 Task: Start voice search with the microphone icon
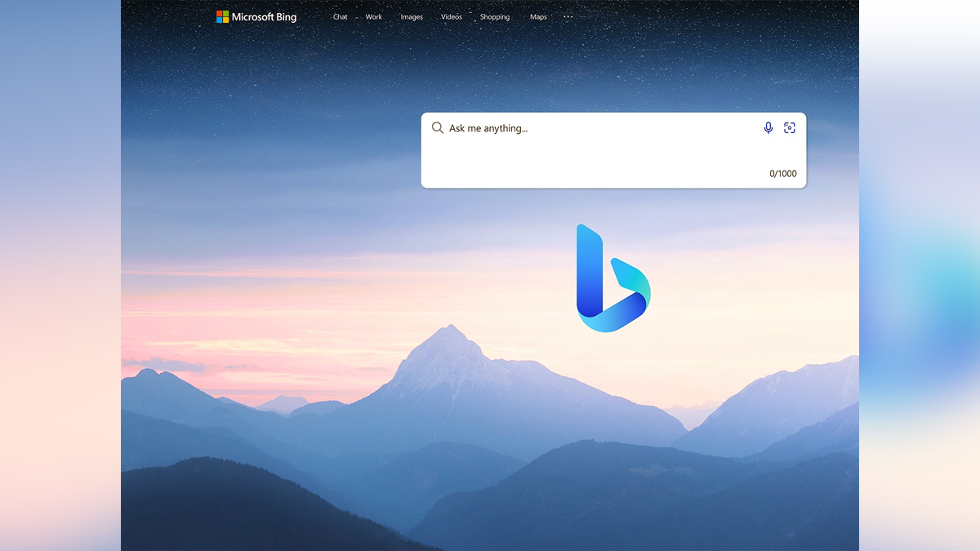(x=768, y=128)
